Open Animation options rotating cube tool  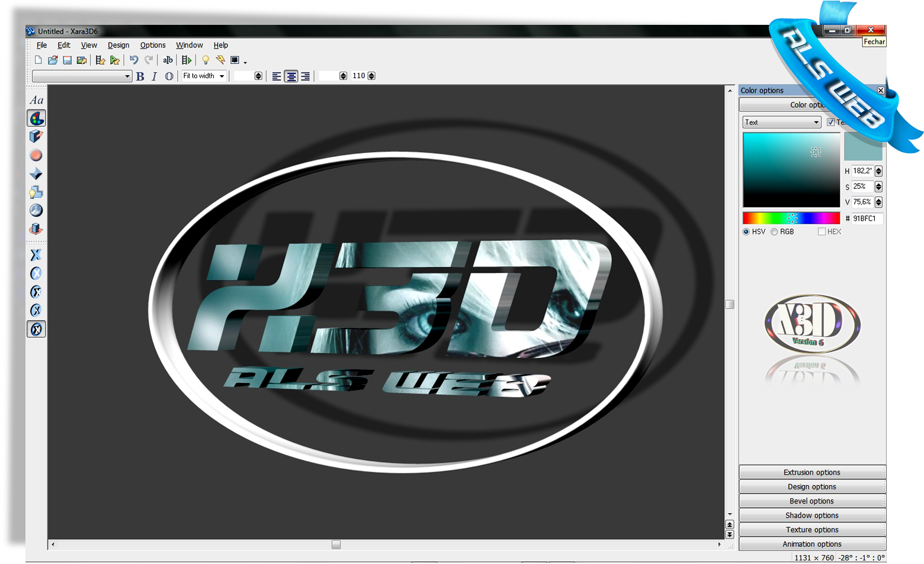[x=36, y=228]
